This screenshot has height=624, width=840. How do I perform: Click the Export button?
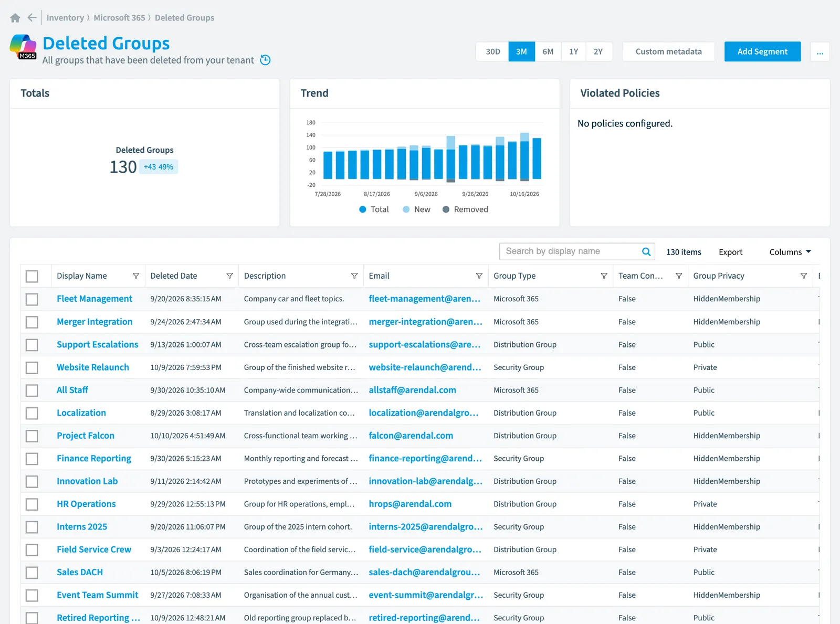(731, 252)
